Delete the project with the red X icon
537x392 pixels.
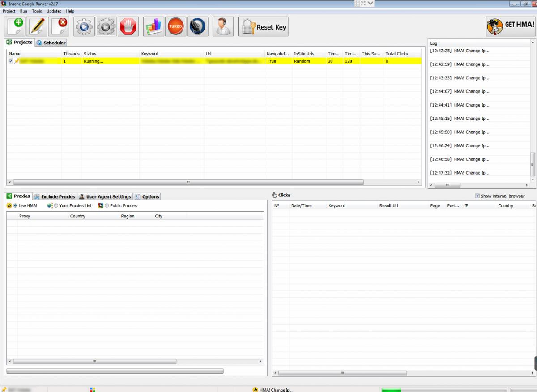pyautogui.click(x=59, y=26)
